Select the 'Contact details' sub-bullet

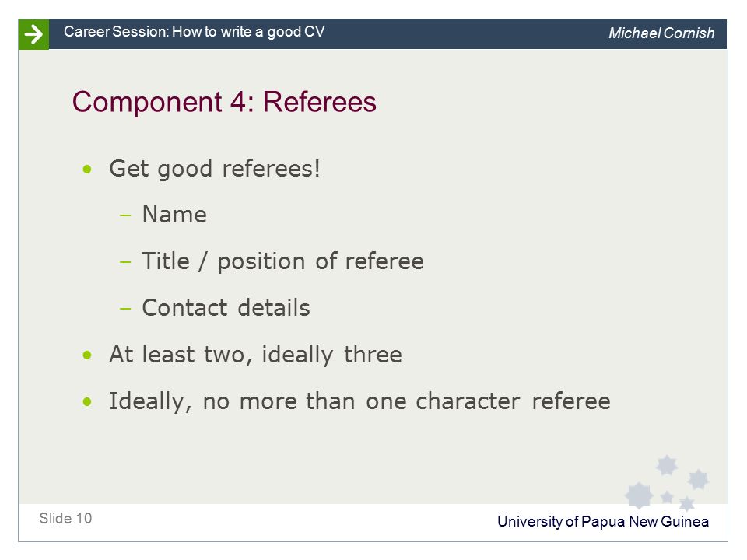click(x=226, y=308)
